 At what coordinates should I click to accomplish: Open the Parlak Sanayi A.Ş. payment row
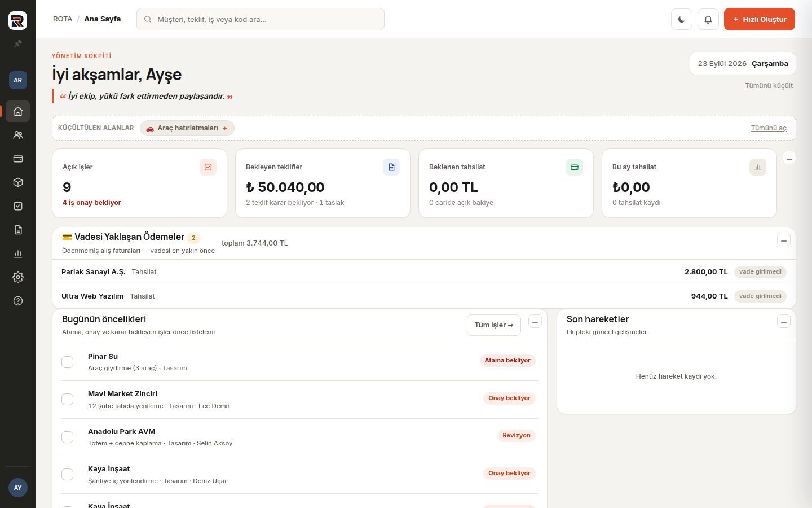click(424, 272)
